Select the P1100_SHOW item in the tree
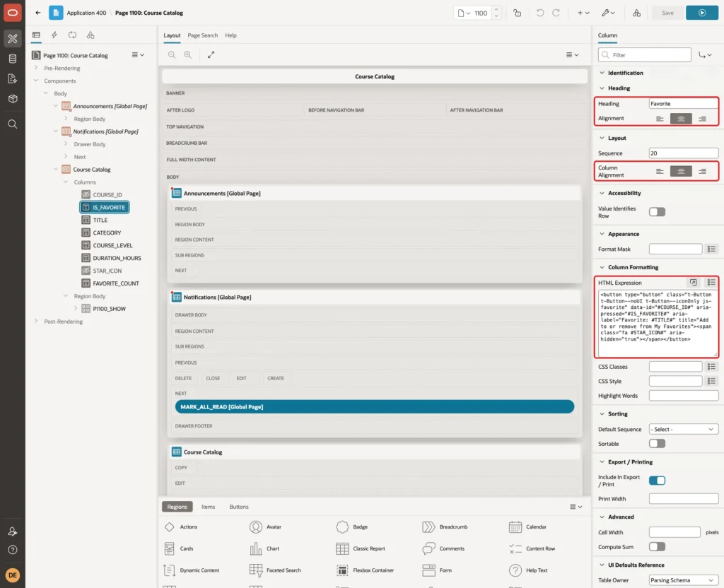This screenshot has height=588, width=724. point(109,309)
